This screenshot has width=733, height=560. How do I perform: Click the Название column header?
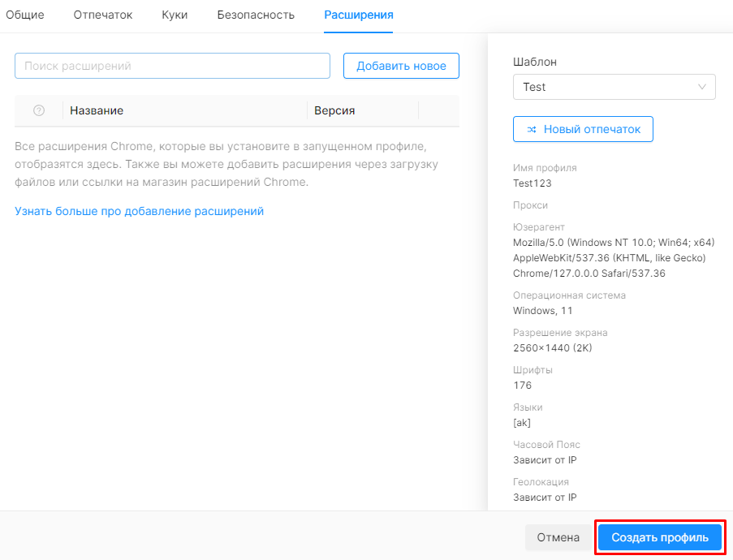point(97,111)
